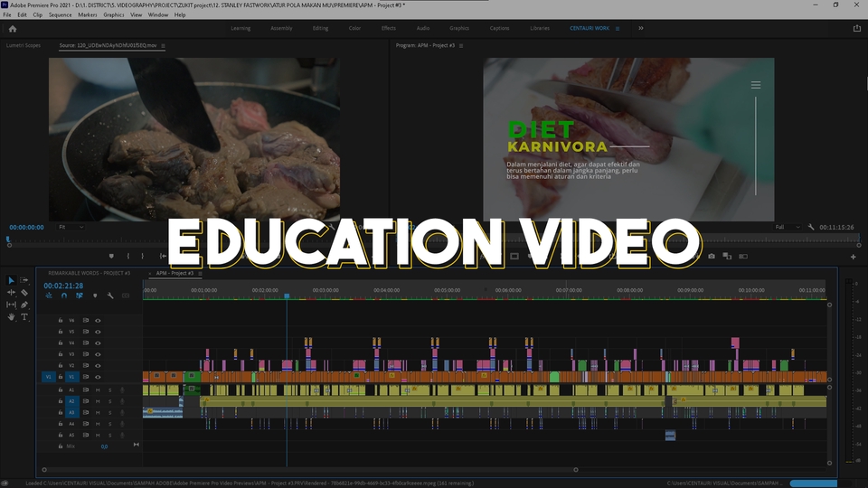This screenshot has width=868, height=488.
Task: Open the Home screen icon
Action: coord(13,29)
